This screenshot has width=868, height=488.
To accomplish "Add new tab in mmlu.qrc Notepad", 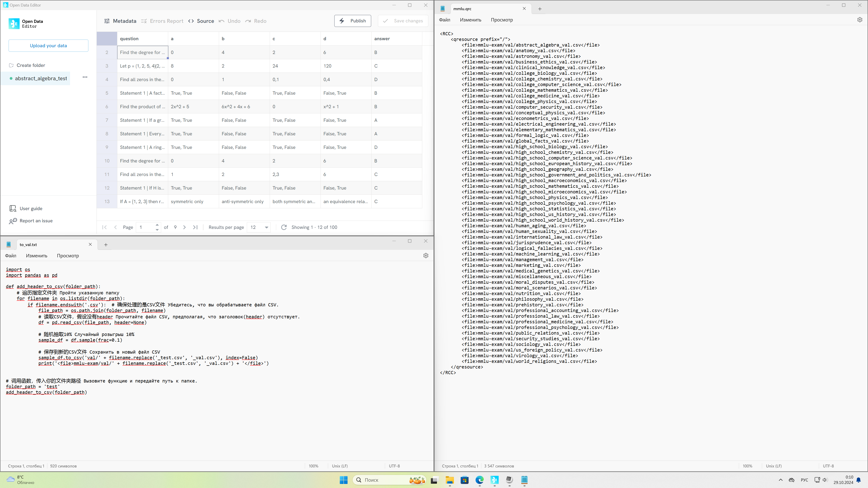I will 540,9.
